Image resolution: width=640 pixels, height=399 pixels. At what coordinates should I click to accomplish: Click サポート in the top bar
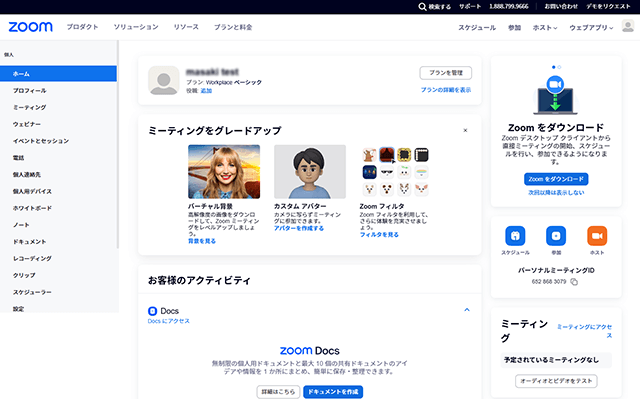point(470,7)
